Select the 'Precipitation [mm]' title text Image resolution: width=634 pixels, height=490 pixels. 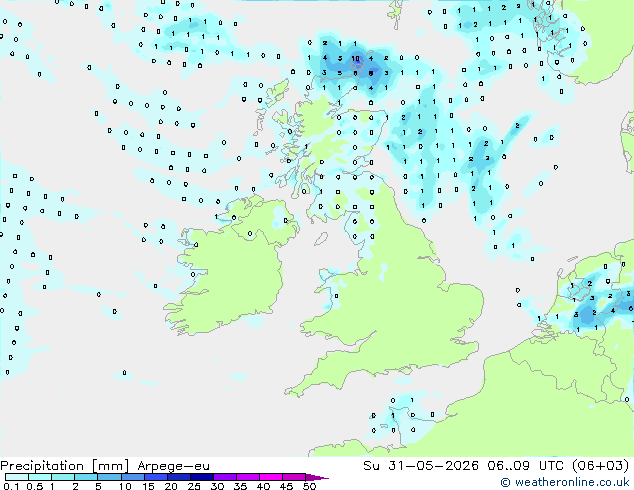[x=65, y=466]
